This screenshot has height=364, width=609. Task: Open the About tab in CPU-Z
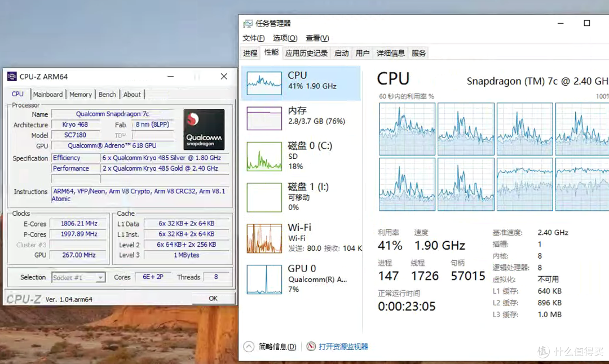[x=132, y=94]
